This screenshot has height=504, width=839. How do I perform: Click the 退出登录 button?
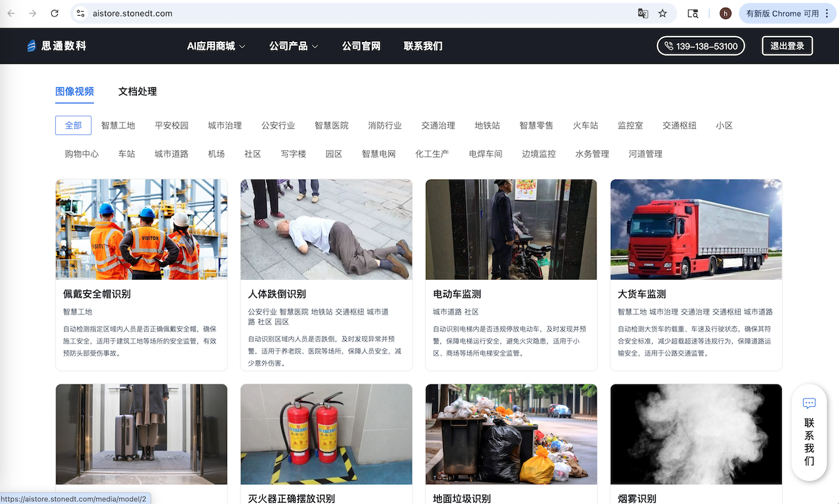[787, 46]
